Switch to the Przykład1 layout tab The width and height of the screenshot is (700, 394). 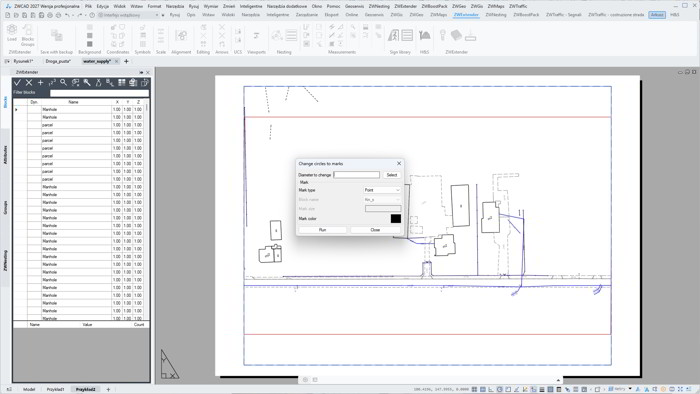[x=55, y=390]
